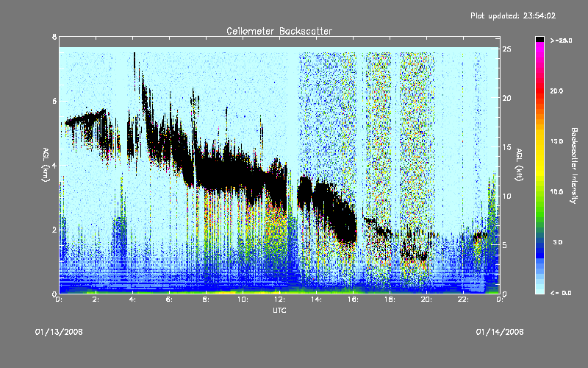588x368 pixels.
Task: Pick the pale cyan bottom of colorbar
Action: click(x=539, y=289)
